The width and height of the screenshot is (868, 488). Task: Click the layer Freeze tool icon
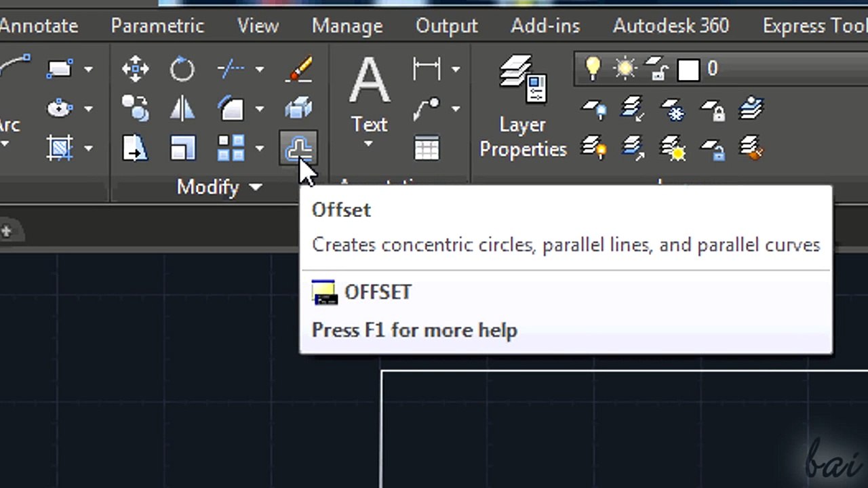tap(673, 108)
